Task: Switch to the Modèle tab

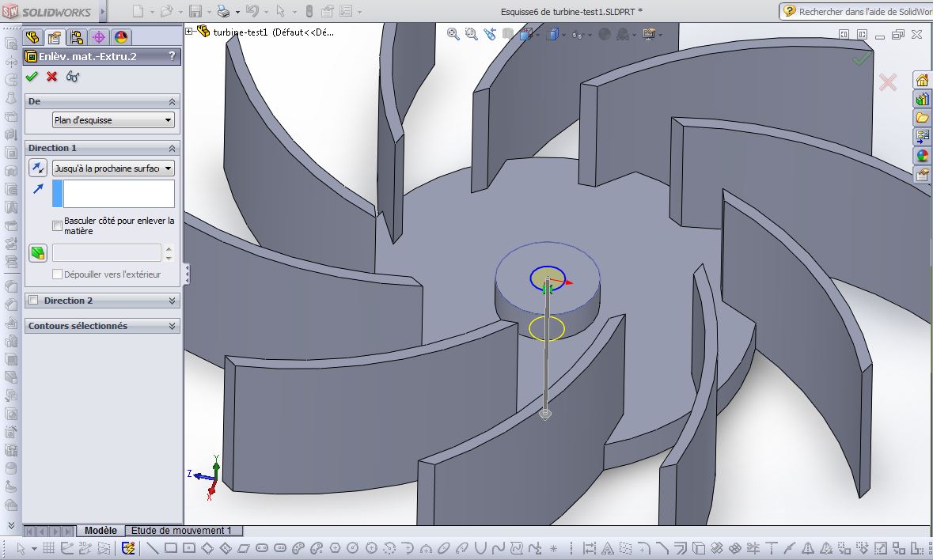Action: click(x=100, y=530)
